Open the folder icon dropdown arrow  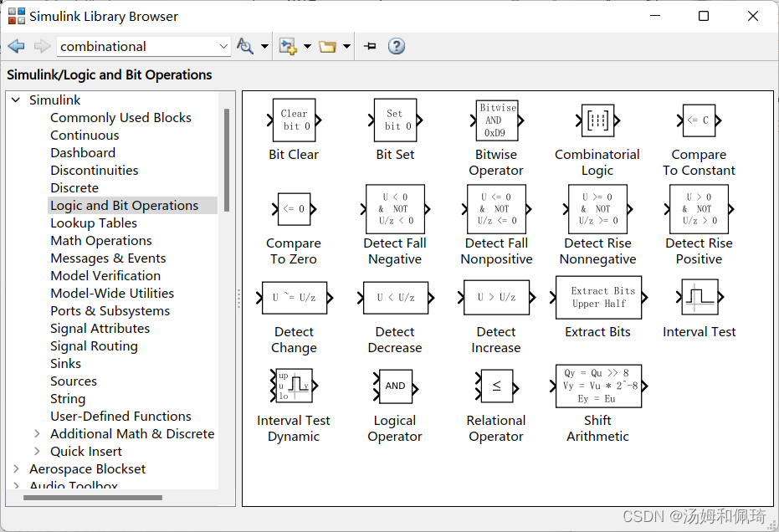346,46
